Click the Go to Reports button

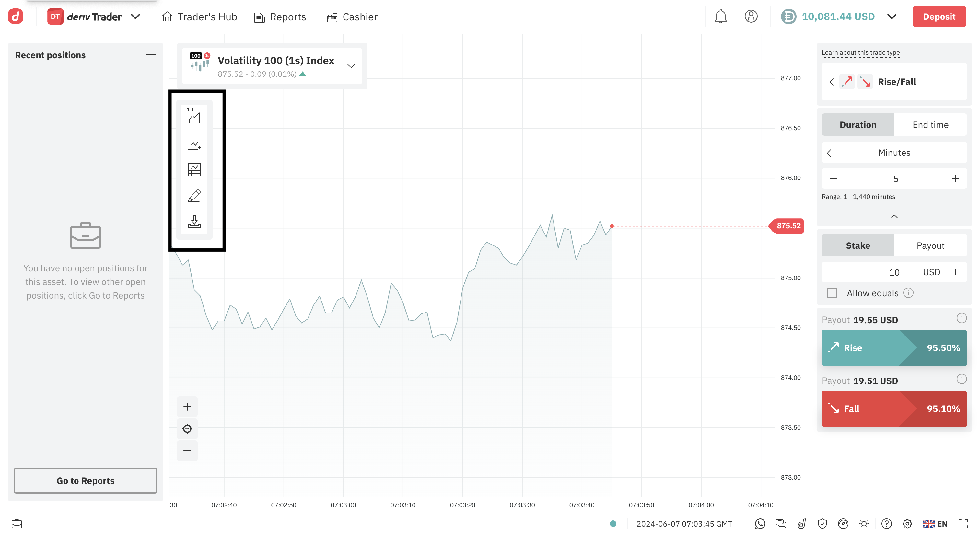pos(85,481)
